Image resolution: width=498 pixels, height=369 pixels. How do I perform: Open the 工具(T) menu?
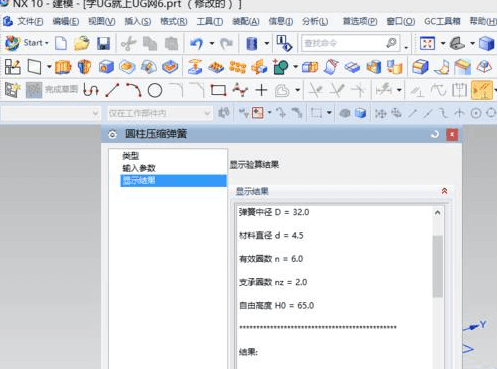[x=210, y=21]
